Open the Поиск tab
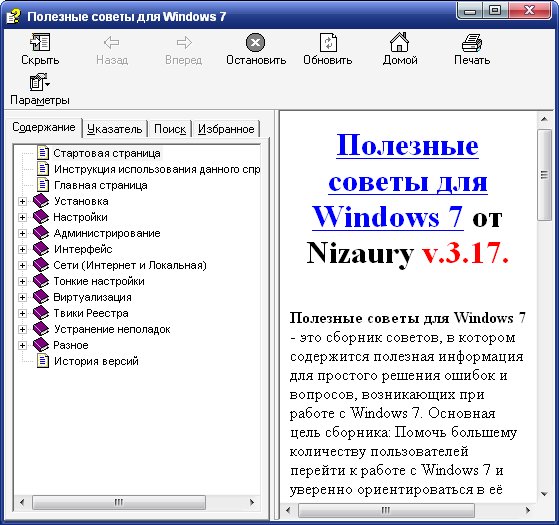The image size is (559, 525). (x=170, y=129)
